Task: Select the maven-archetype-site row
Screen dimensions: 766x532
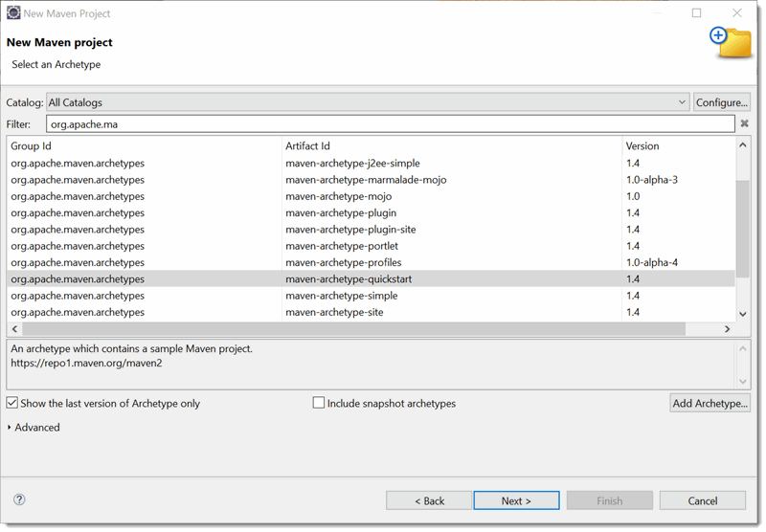Action: click(x=371, y=312)
